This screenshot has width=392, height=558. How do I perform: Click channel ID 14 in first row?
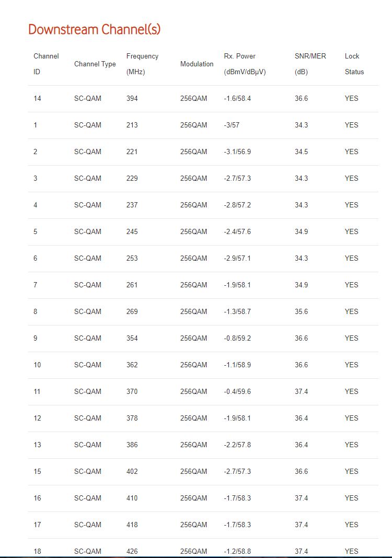(38, 99)
